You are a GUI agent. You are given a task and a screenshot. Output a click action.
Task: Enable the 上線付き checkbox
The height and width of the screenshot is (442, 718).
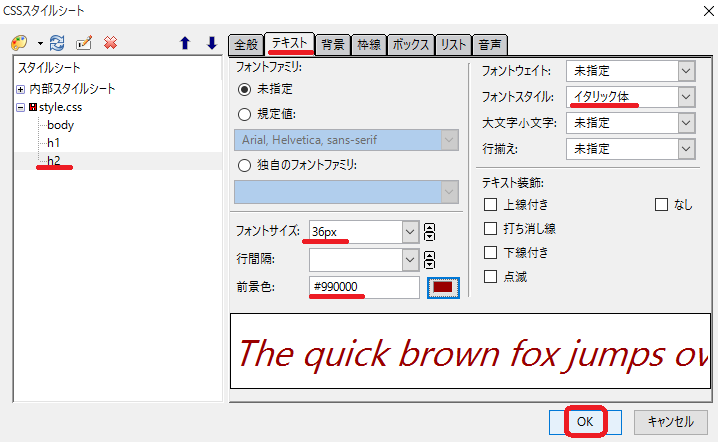tap(490, 204)
